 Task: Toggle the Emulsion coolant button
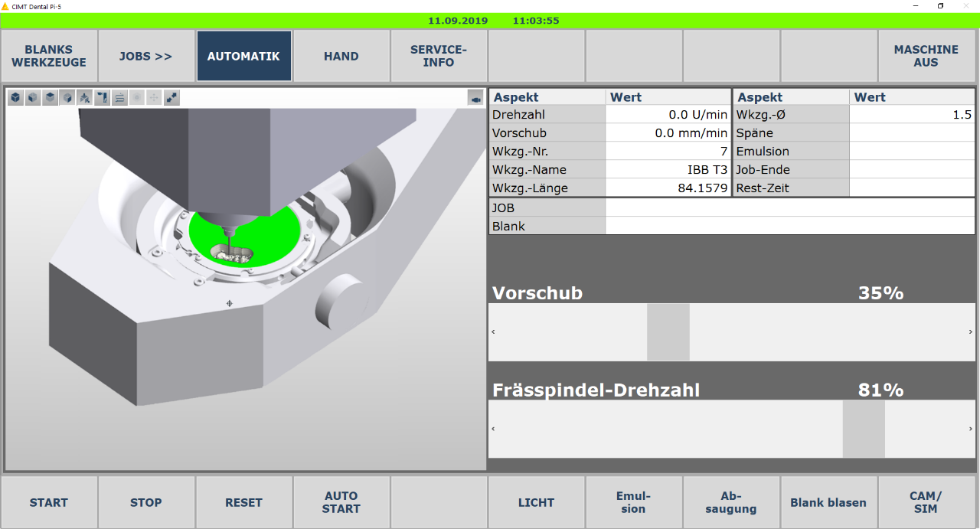coord(633,503)
